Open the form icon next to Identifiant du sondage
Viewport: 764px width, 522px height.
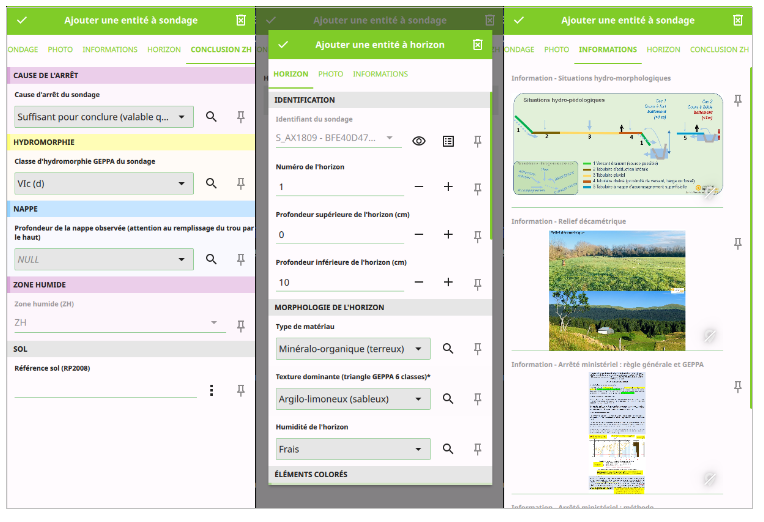pyautogui.click(x=448, y=141)
